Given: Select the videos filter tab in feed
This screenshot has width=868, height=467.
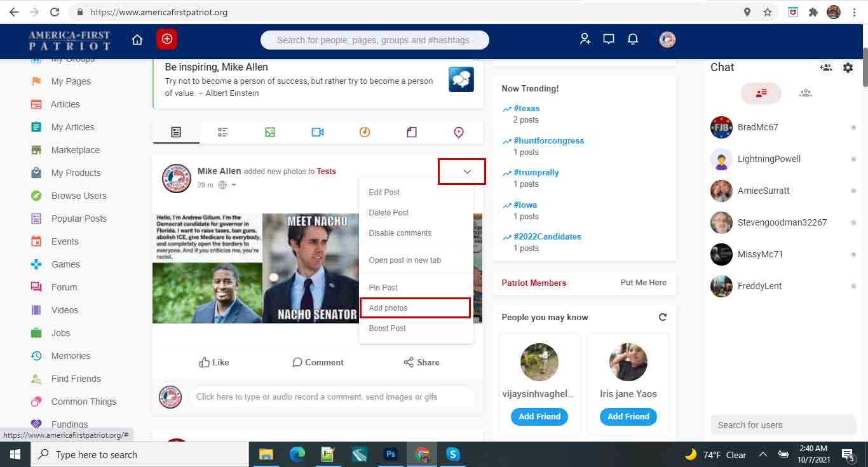Looking at the screenshot, I should click(x=318, y=132).
